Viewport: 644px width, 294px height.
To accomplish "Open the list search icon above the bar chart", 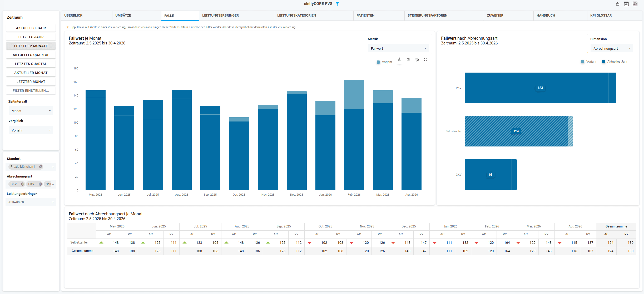I will click(417, 60).
